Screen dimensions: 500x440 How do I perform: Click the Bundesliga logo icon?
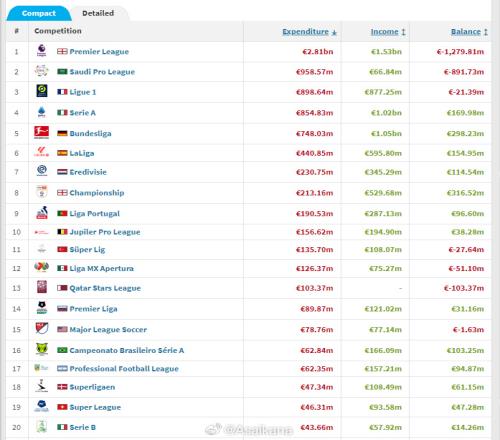tap(42, 133)
